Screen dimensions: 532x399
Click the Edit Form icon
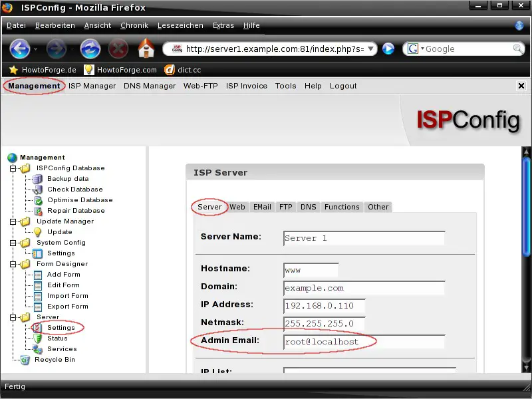[38, 285]
